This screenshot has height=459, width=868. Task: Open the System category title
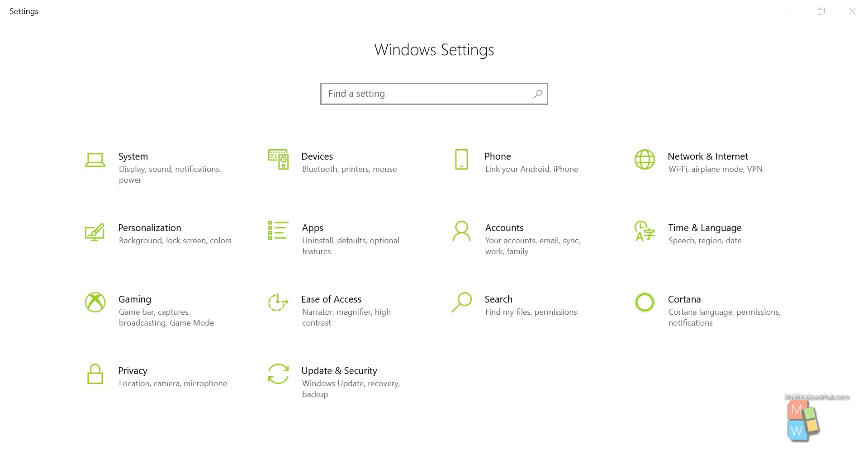pyautogui.click(x=133, y=156)
